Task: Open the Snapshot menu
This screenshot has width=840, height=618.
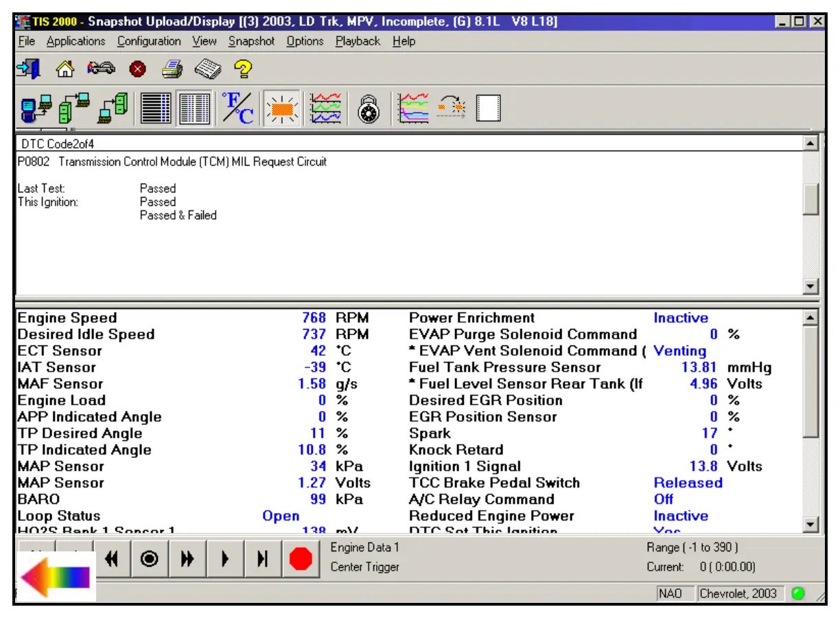Action: pos(251,41)
